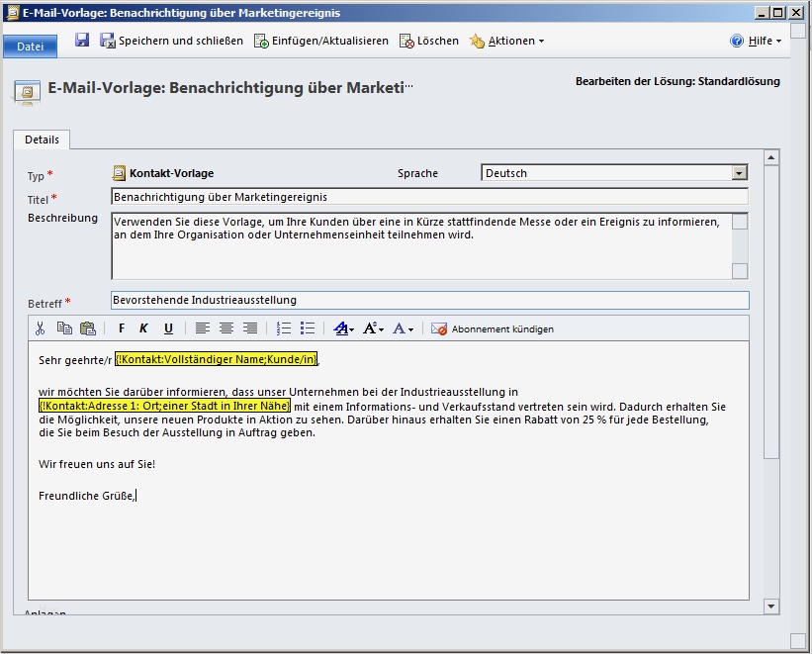Switch to the Details tab
This screenshot has width=812, height=654.
click(x=42, y=140)
